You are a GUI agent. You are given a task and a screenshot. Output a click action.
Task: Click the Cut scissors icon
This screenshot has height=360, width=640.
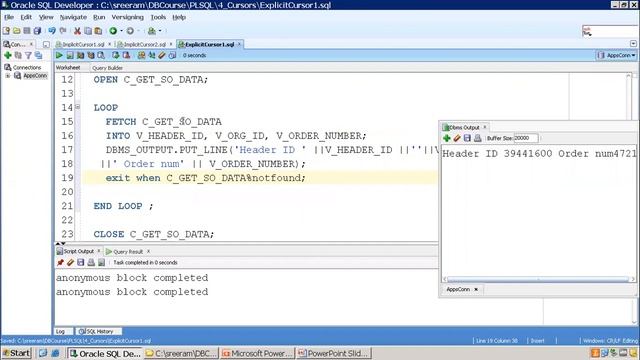pos(77,31)
